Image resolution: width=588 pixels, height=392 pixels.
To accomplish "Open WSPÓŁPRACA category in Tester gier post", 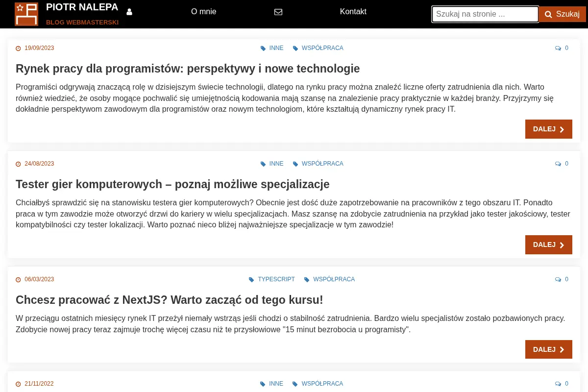I will click(x=322, y=164).
